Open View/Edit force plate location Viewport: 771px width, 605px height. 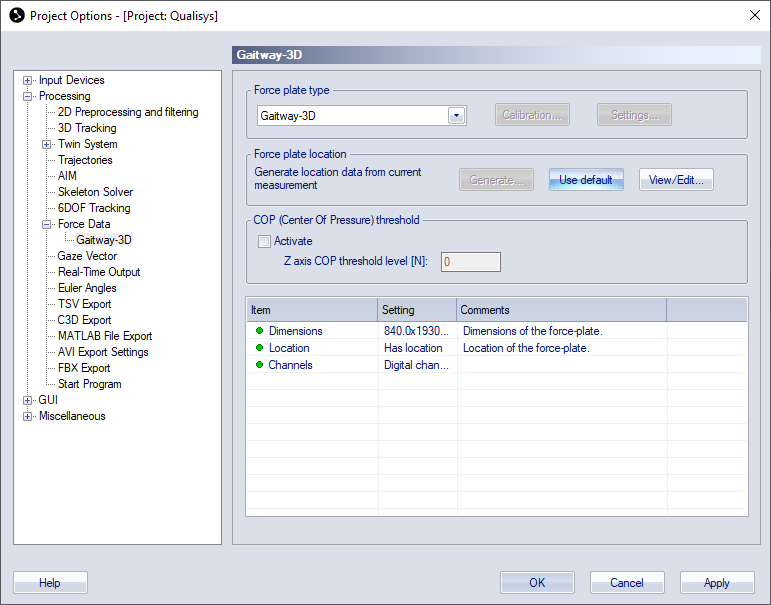pos(676,180)
